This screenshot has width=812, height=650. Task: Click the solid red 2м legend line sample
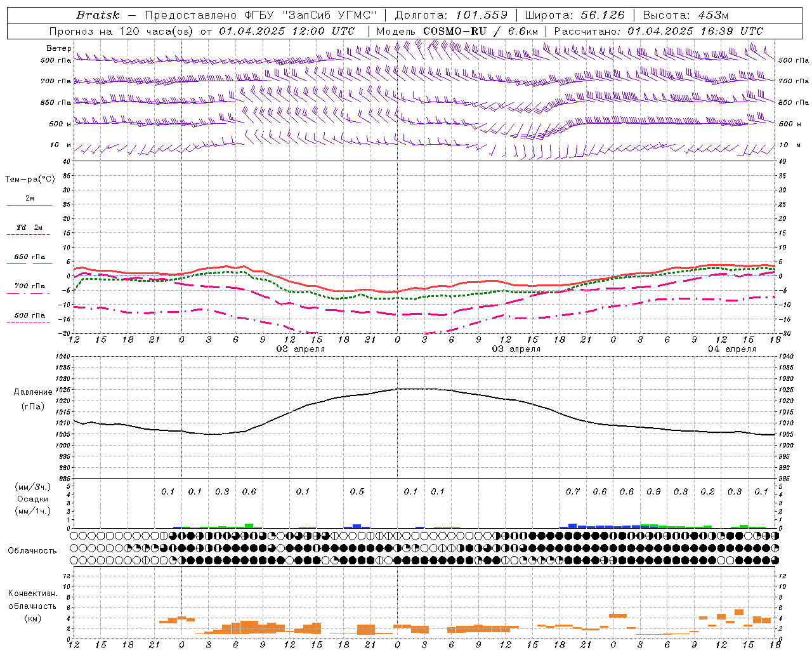[x=29, y=206]
